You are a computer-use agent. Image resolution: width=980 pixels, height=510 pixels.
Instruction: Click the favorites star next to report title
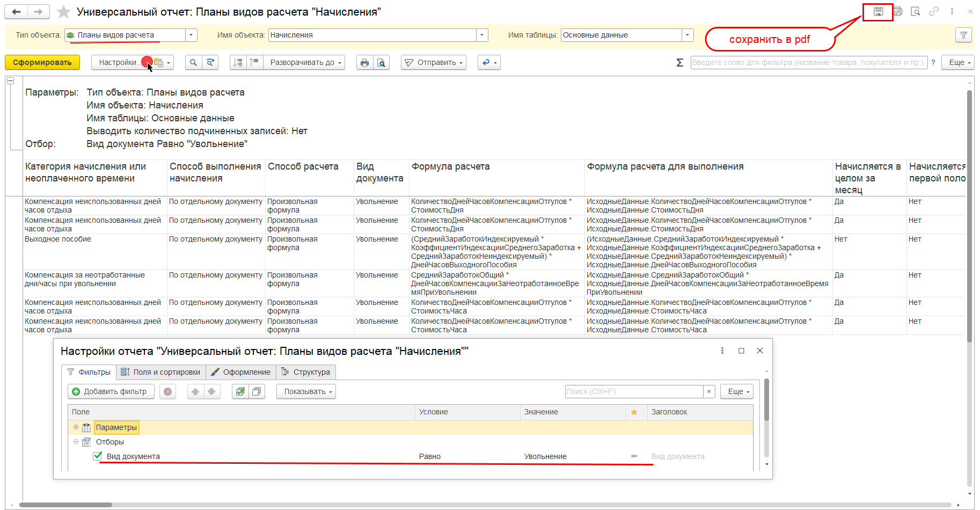[64, 12]
